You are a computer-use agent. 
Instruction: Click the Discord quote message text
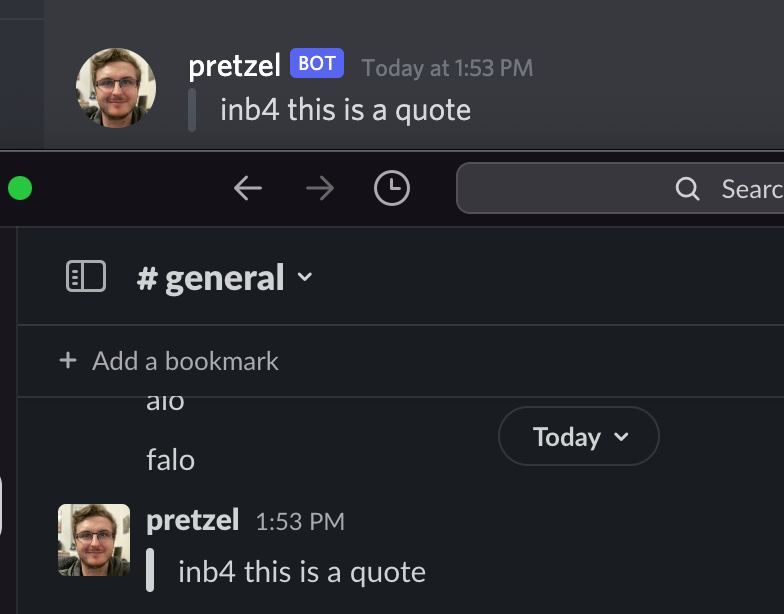345,110
